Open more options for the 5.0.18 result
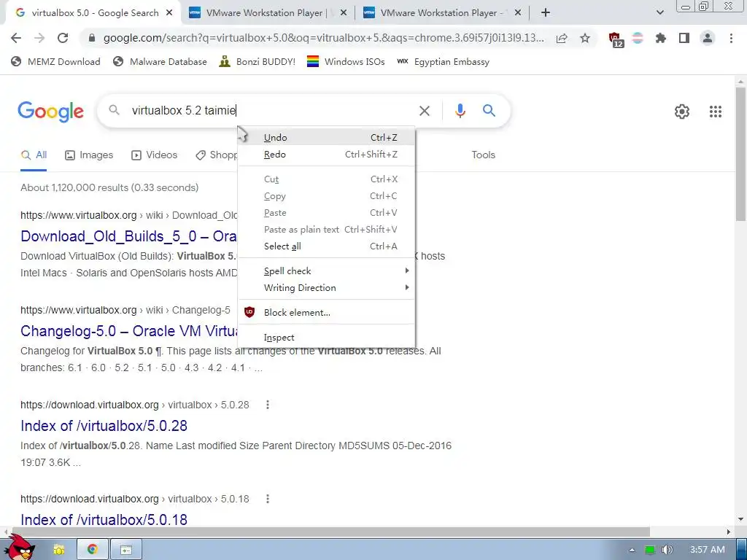The height and width of the screenshot is (560, 747). pos(268,499)
